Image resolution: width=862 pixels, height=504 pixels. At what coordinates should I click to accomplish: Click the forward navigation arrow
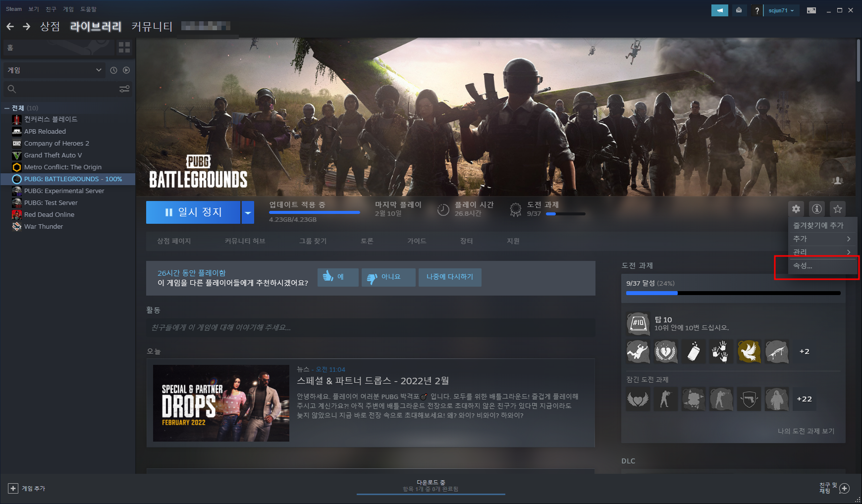(x=27, y=26)
